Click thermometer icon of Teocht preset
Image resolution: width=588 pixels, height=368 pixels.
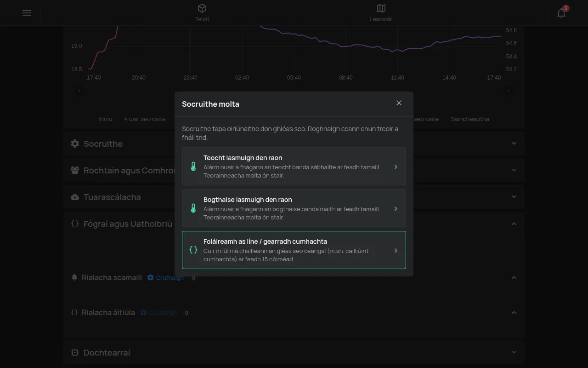point(193,167)
